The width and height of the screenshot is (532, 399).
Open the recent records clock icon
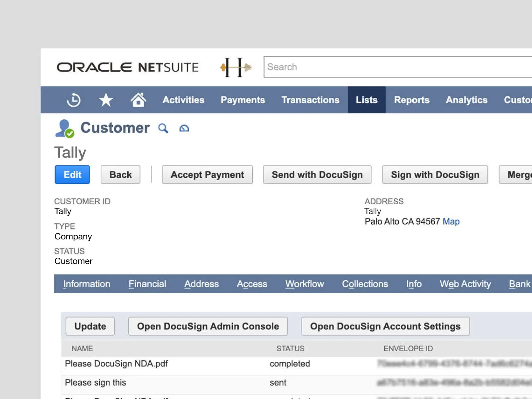(x=73, y=100)
